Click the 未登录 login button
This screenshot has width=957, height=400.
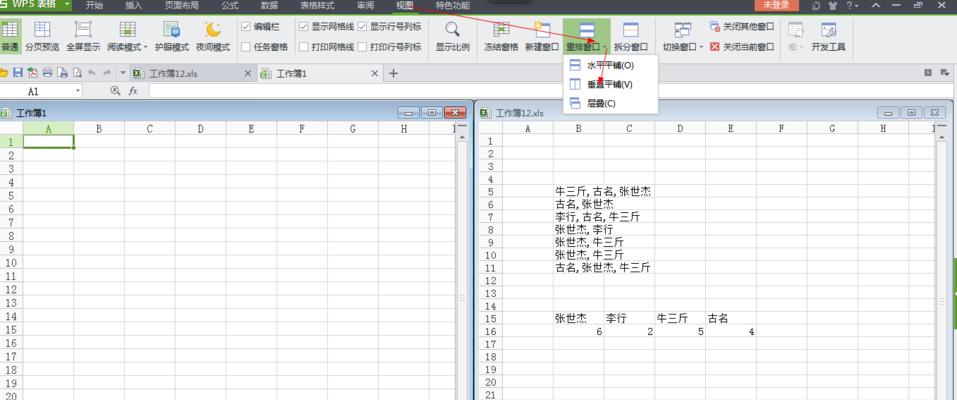click(775, 6)
